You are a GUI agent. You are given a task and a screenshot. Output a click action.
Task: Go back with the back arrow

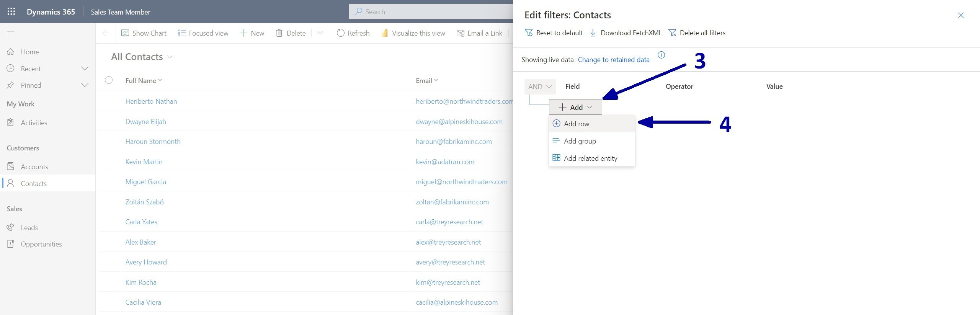[x=106, y=33]
